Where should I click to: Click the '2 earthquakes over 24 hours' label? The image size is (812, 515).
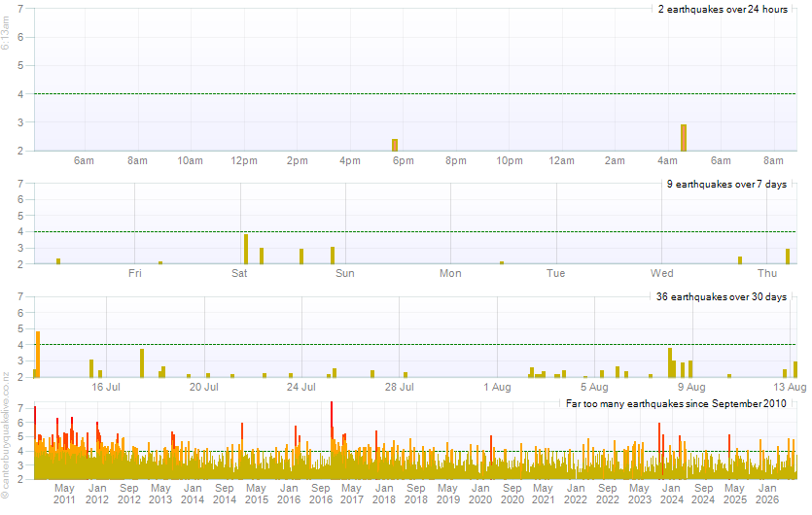click(x=723, y=10)
